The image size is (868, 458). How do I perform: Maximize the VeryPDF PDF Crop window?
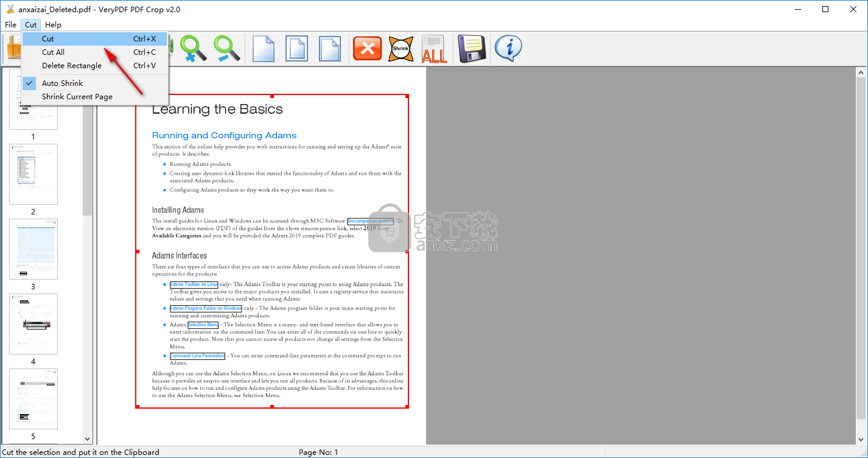click(825, 9)
